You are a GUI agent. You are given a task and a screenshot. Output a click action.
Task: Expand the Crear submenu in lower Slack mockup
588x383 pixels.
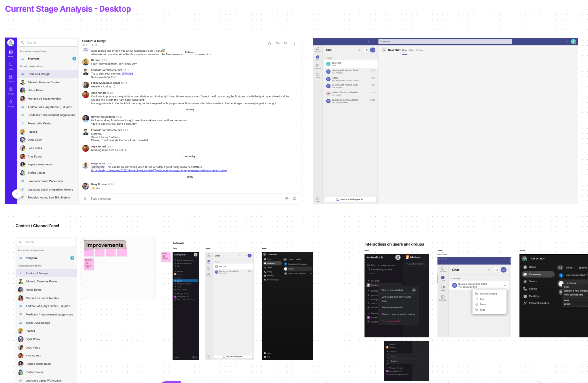404,356
